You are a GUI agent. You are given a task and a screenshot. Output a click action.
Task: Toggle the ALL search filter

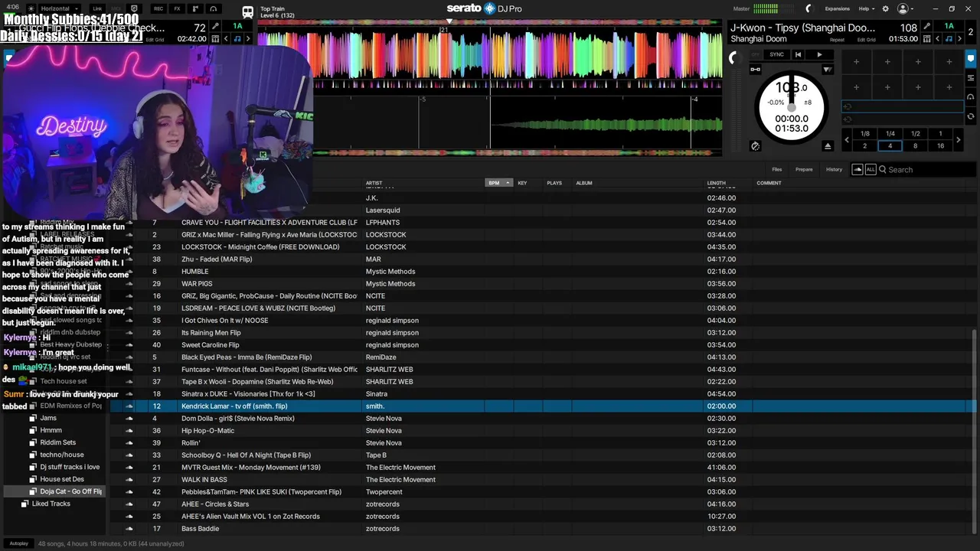pos(871,169)
